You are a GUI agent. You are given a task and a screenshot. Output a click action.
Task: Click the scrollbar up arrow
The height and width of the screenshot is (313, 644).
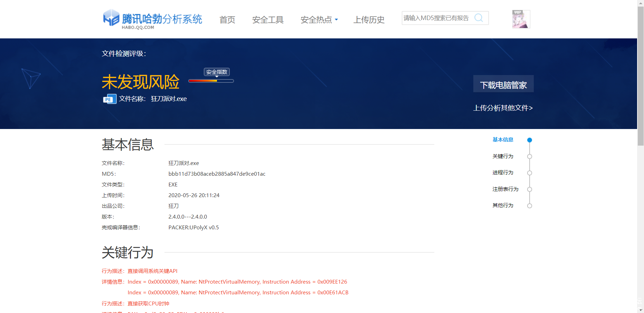point(641,3)
